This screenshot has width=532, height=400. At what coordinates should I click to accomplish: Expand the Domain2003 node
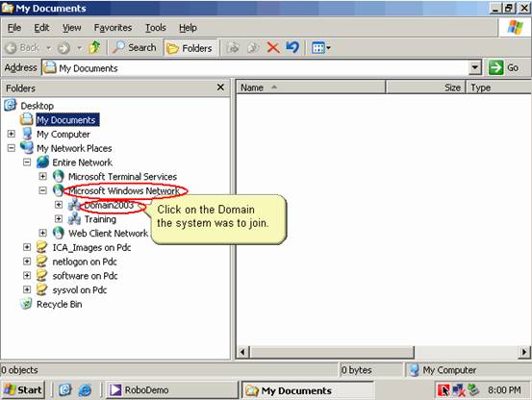(59, 205)
